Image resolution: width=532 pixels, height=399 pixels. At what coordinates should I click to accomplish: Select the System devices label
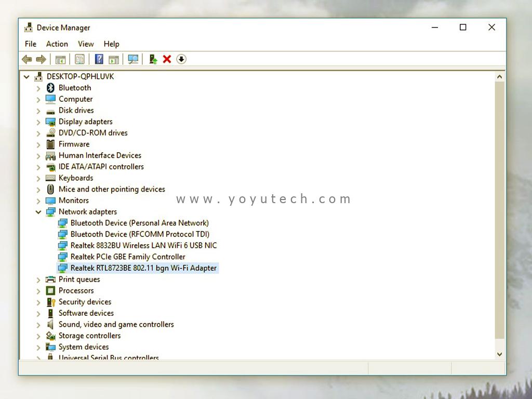pos(84,347)
